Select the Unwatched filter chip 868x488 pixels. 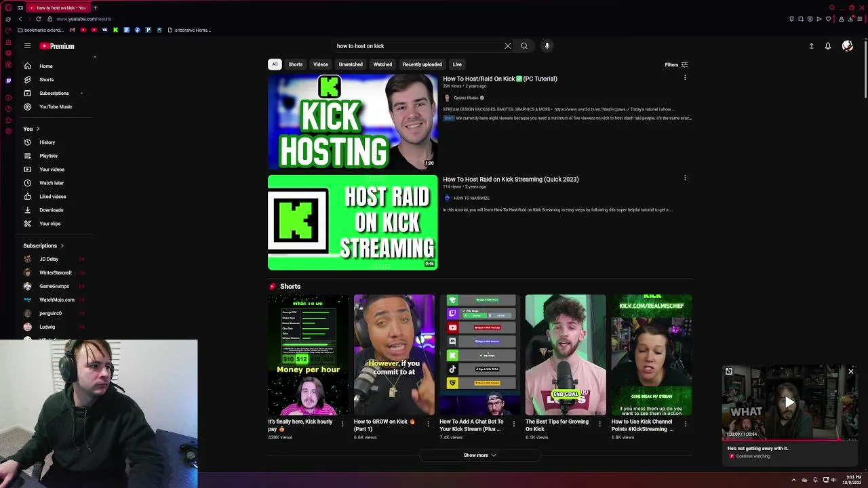351,64
